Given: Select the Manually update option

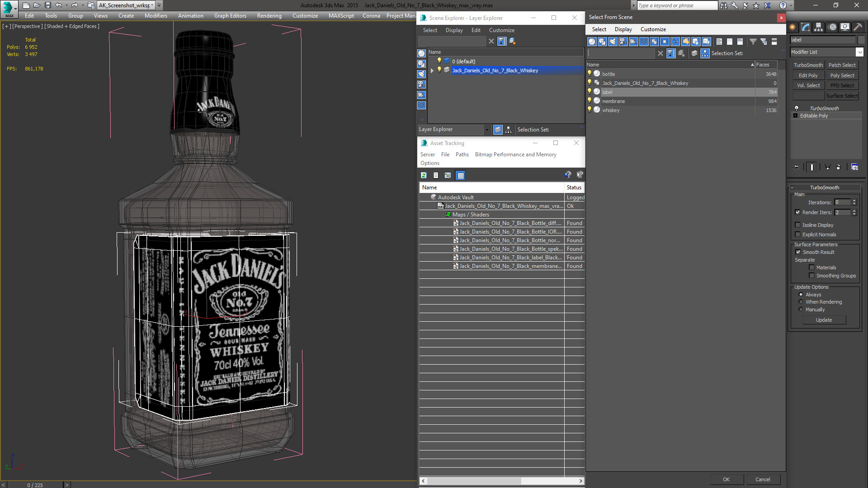Looking at the screenshot, I should point(801,310).
